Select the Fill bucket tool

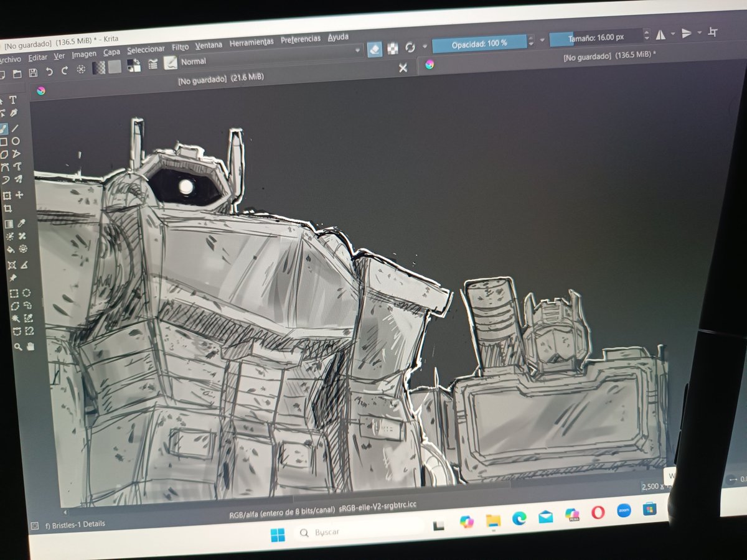click(11, 250)
